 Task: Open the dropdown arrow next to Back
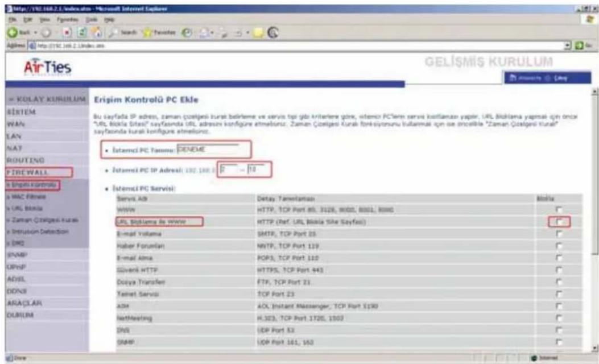35,33
